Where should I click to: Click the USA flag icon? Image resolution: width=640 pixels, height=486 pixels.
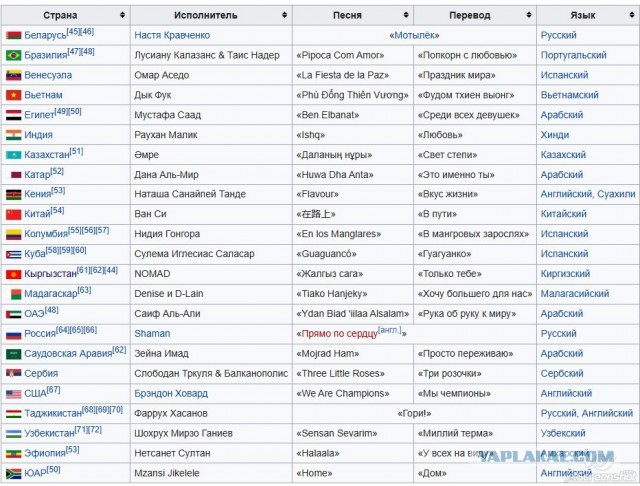[13, 394]
